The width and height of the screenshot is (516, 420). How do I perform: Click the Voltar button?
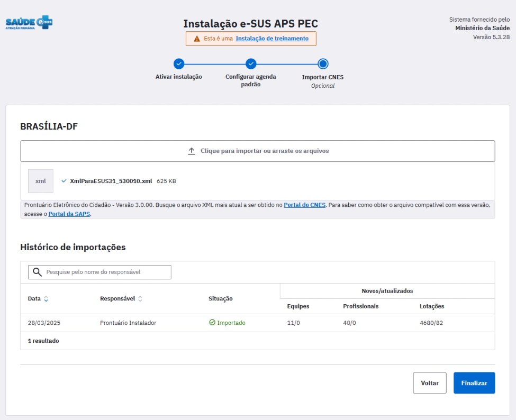point(430,383)
